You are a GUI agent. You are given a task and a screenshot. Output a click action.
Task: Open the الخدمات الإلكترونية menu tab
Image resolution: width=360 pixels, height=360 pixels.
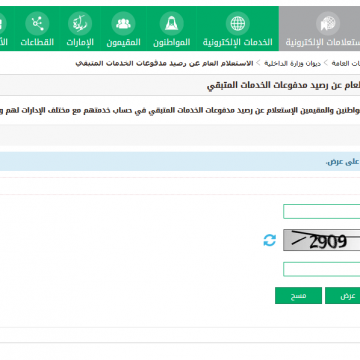pyautogui.click(x=238, y=29)
